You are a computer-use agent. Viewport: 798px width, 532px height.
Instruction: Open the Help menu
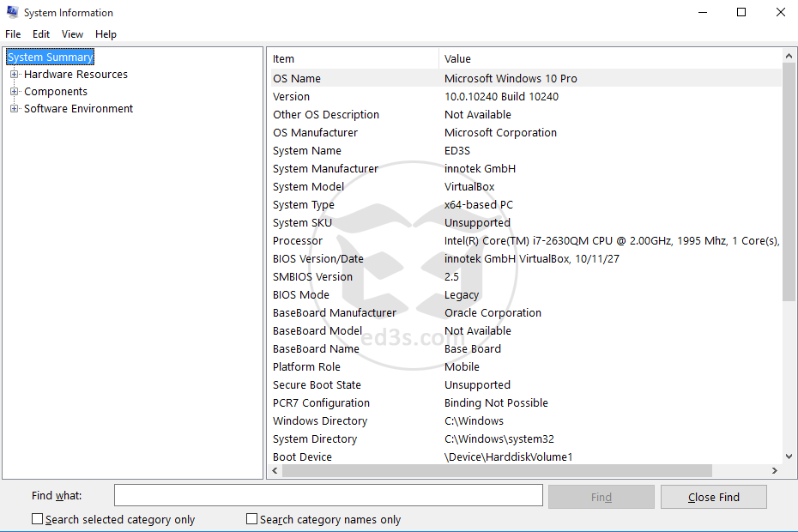(106, 34)
